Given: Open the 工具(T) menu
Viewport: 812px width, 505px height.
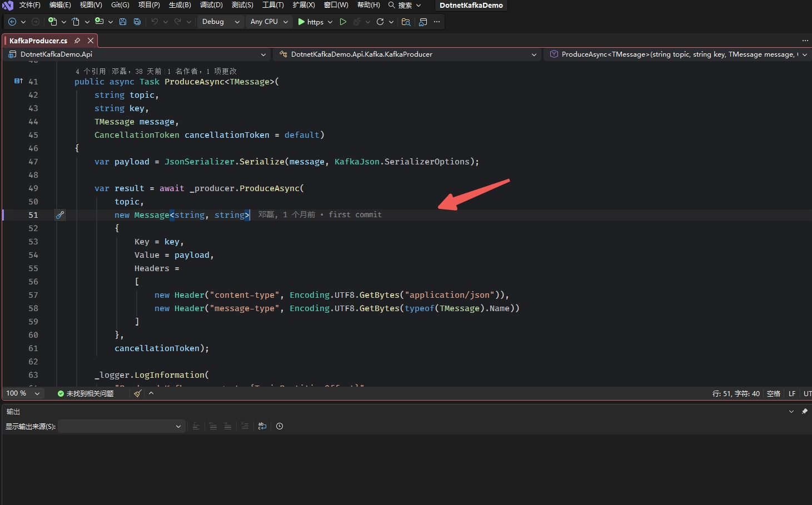Looking at the screenshot, I should 273,5.
